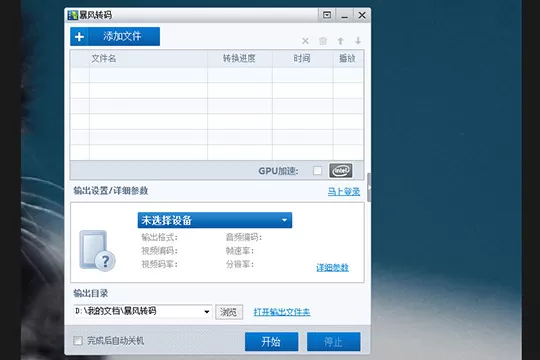Toggle 完成后自动关机 checkbox

[78, 341]
